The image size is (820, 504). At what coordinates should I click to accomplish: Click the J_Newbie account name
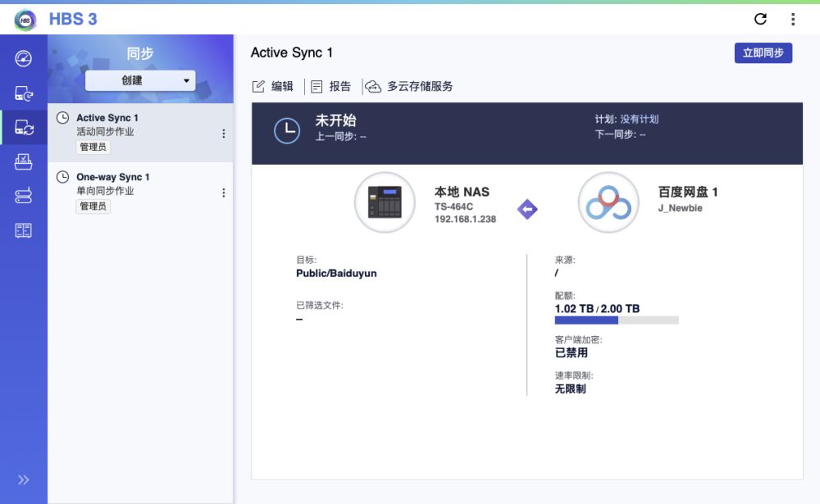(680, 208)
